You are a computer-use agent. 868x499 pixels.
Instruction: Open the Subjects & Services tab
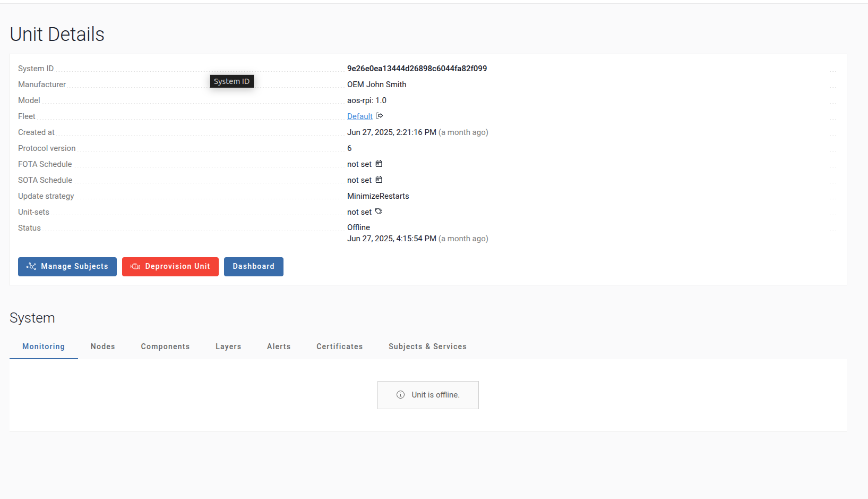(427, 346)
